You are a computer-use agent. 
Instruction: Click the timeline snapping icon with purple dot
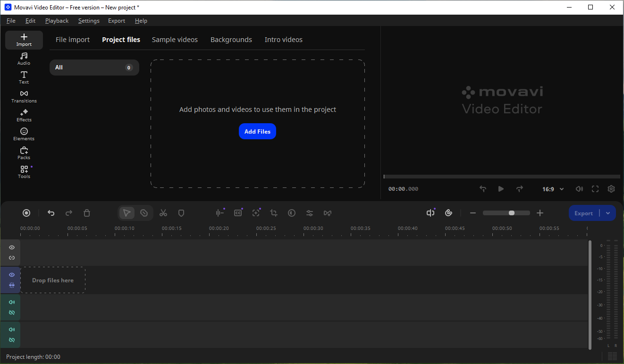click(430, 213)
